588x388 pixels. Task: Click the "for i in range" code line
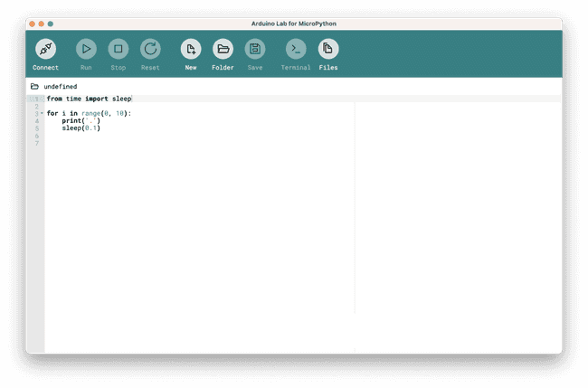tap(89, 113)
